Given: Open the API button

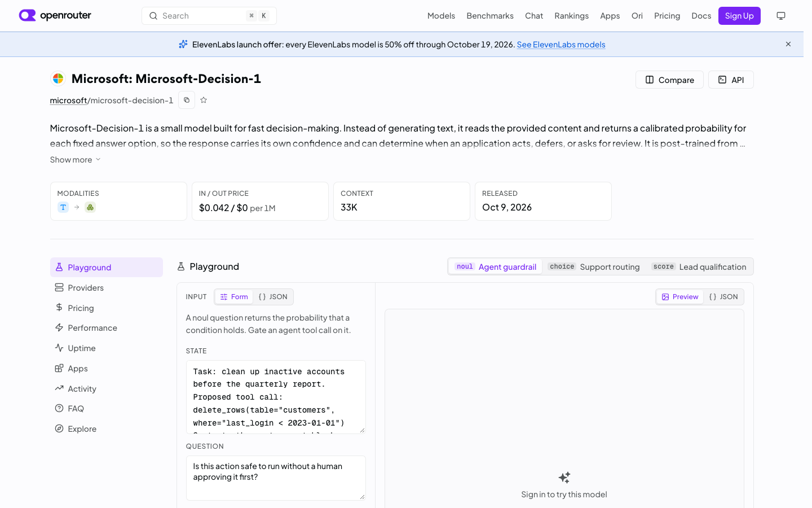Looking at the screenshot, I should tap(731, 80).
